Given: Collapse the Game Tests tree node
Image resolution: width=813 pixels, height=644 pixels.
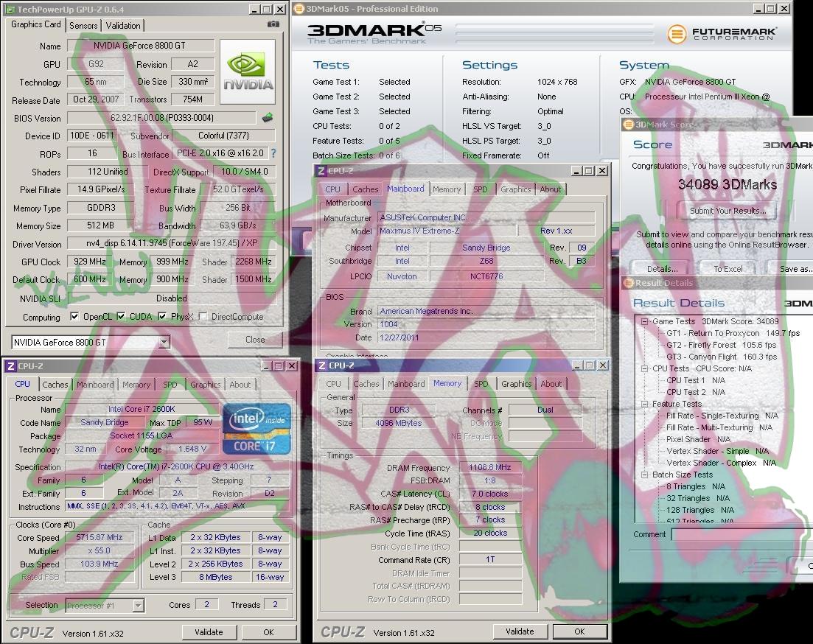Looking at the screenshot, I should point(644,321).
